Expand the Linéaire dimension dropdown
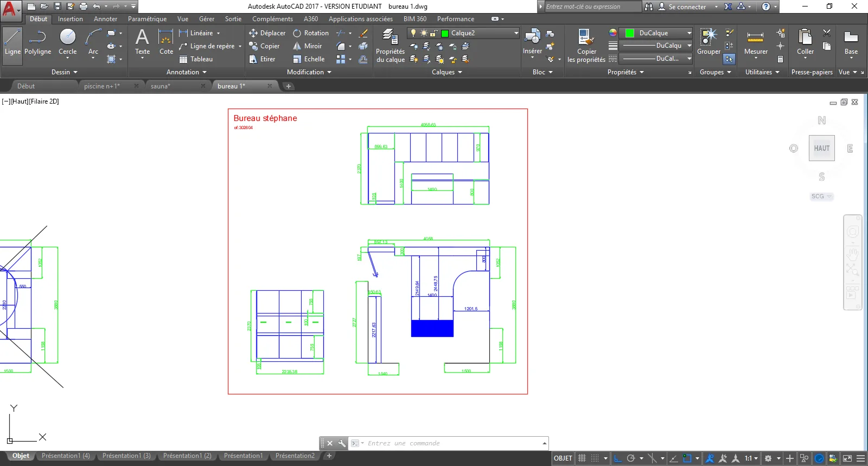Image resolution: width=868 pixels, height=466 pixels. 219,33
